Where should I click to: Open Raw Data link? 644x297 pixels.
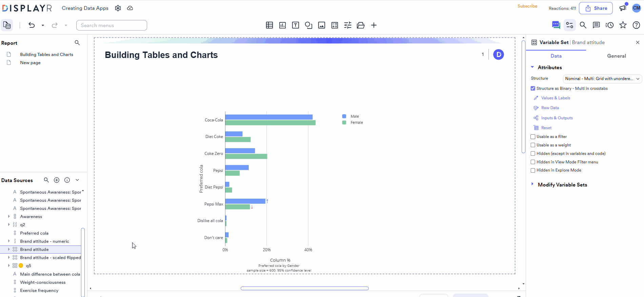tap(550, 108)
